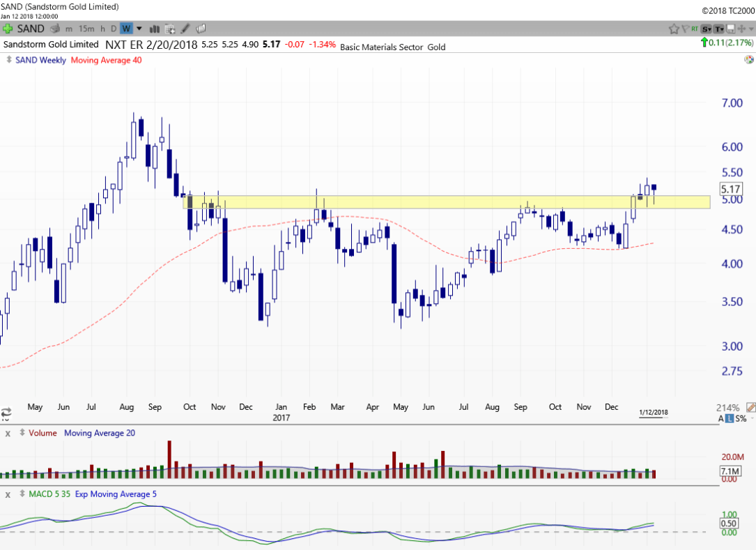Click the flag icon to flag SAND
The height and width of the screenshot is (550, 756).
686,29
